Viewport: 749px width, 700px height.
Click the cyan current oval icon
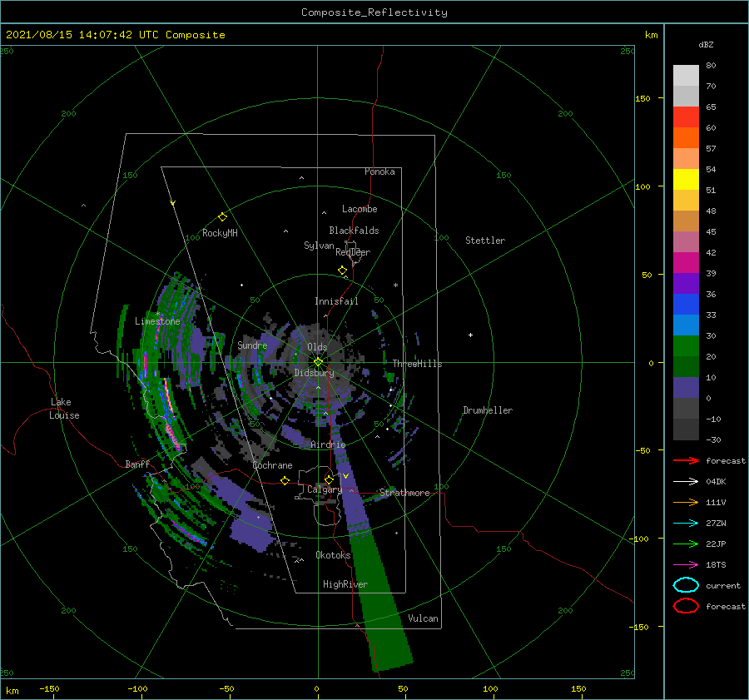686,585
